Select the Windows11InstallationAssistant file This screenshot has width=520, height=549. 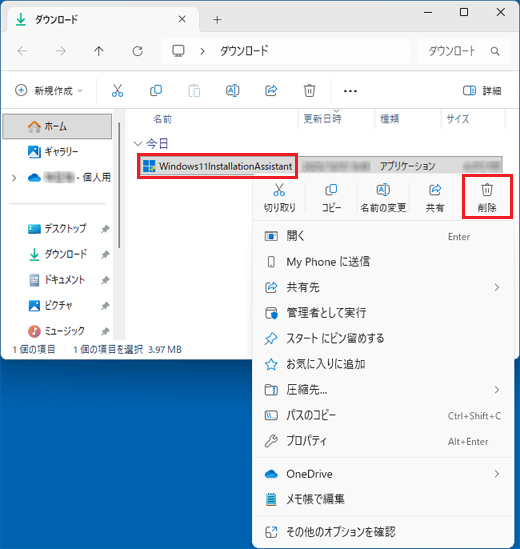click(217, 166)
